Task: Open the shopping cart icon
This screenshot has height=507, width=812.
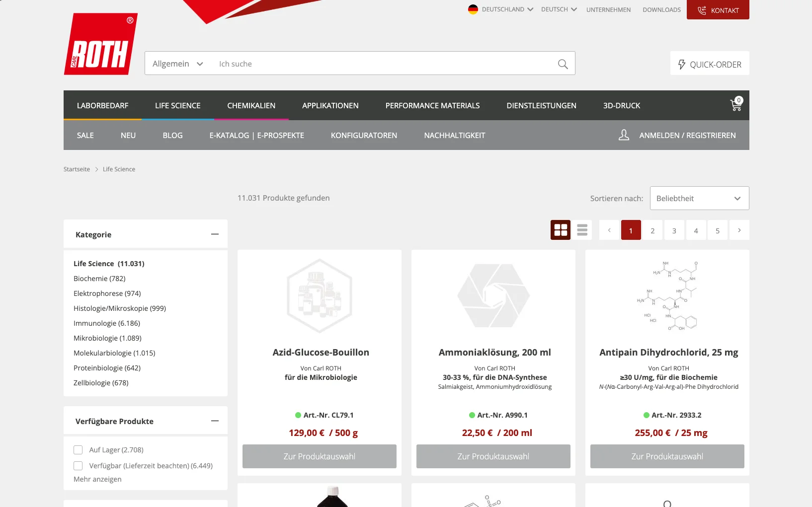Action: click(x=736, y=104)
